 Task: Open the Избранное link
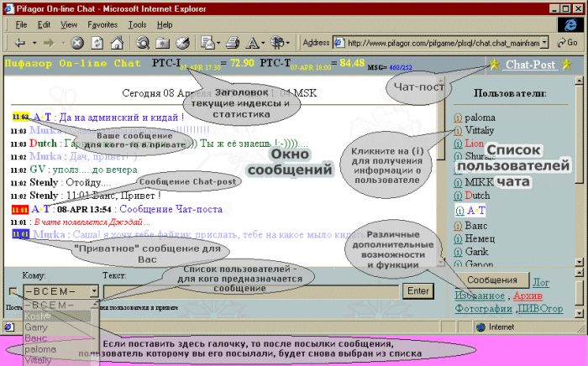click(x=480, y=296)
